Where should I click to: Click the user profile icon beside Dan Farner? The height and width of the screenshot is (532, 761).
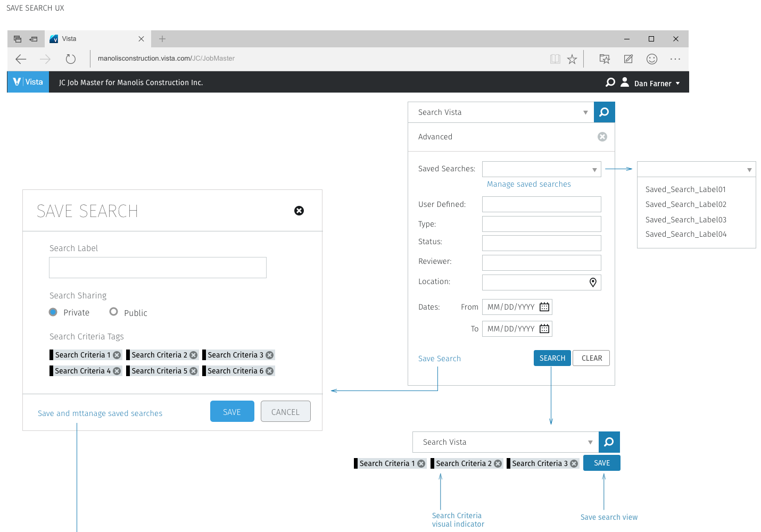[625, 82]
